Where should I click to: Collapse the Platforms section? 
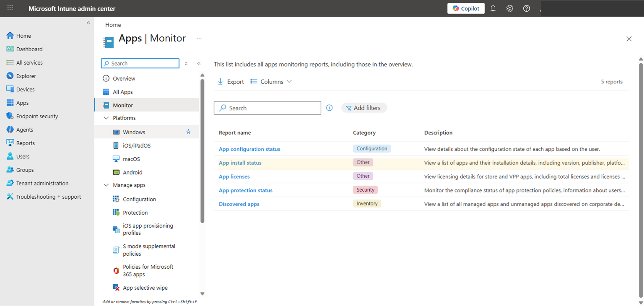point(106,118)
